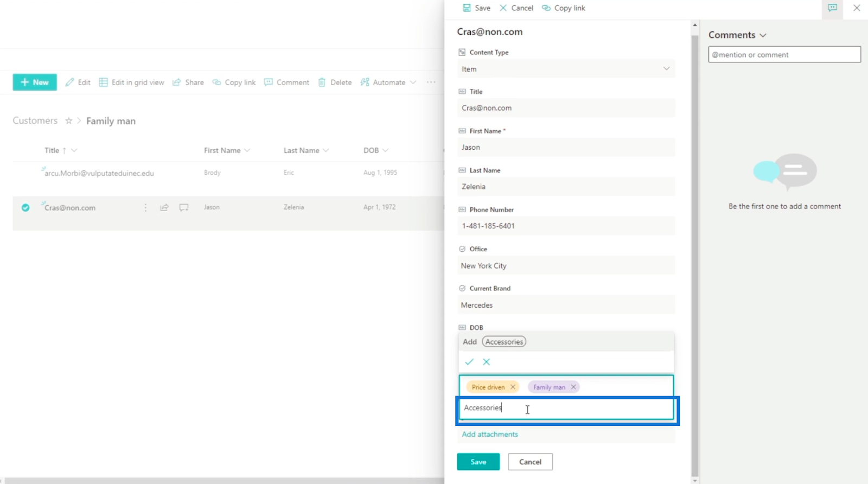The height and width of the screenshot is (484, 868).
Task: Click the Title field Cras@non.com
Action: (x=566, y=108)
